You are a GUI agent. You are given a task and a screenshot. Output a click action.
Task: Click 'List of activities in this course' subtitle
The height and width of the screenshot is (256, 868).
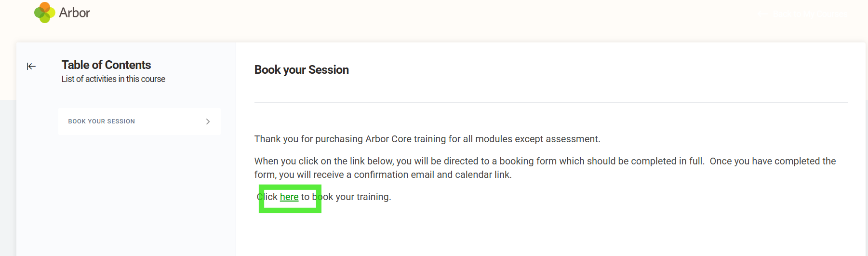point(113,79)
